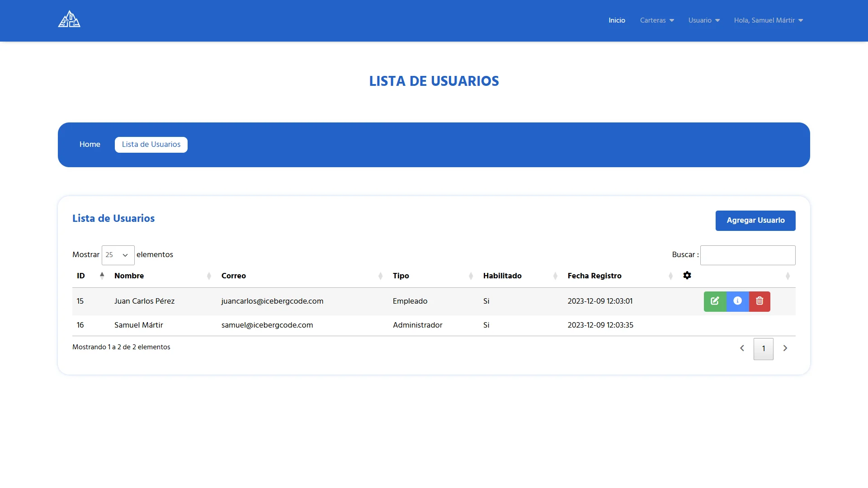Sort table by ID column
The height and width of the screenshot is (488, 868).
click(x=91, y=276)
